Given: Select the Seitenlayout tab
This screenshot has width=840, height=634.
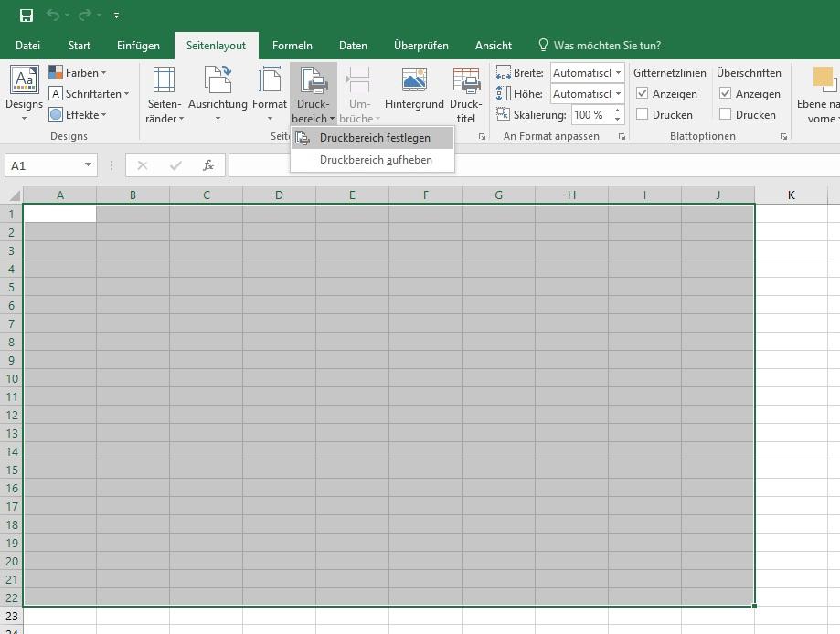Looking at the screenshot, I should point(216,46).
